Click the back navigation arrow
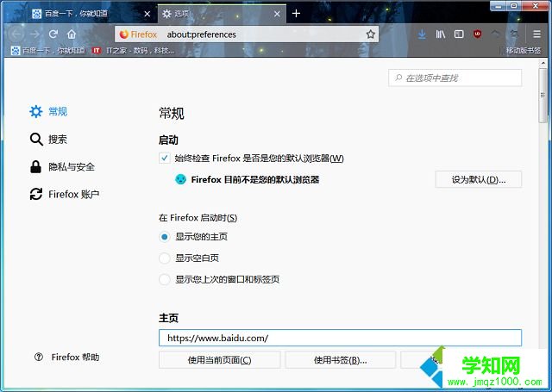The height and width of the screenshot is (392, 552). tap(16, 34)
